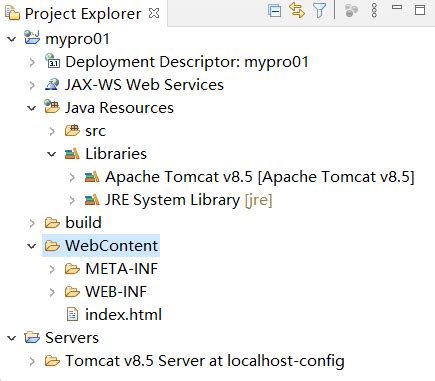Image resolution: width=435 pixels, height=381 pixels.
Task: Select JRE System Library [jre]
Action: [189, 200]
